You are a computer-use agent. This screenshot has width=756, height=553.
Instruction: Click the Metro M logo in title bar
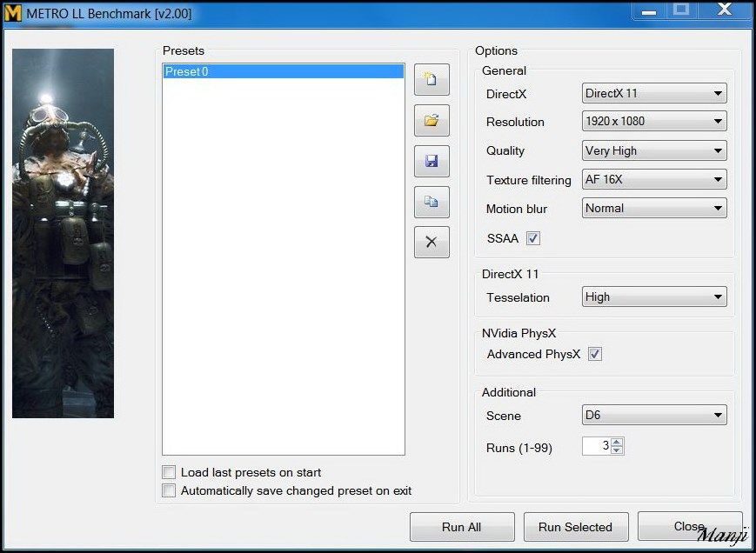12,13
